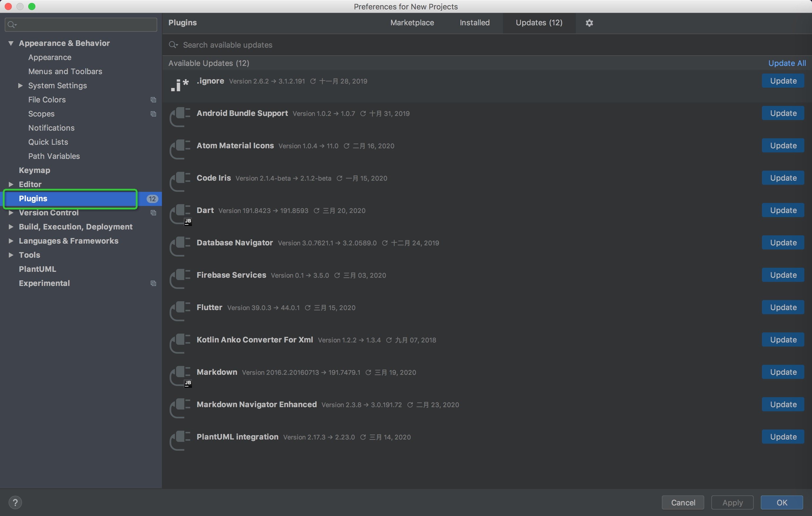Switch to the Installed tab
The width and height of the screenshot is (812, 516).
(475, 23)
